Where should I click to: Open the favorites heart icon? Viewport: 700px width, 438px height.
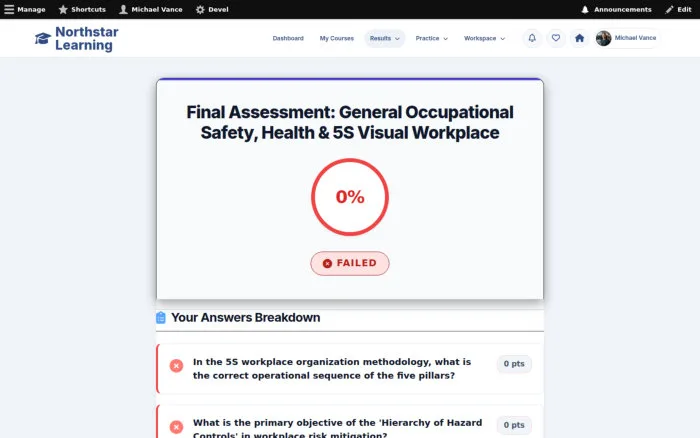click(x=556, y=38)
